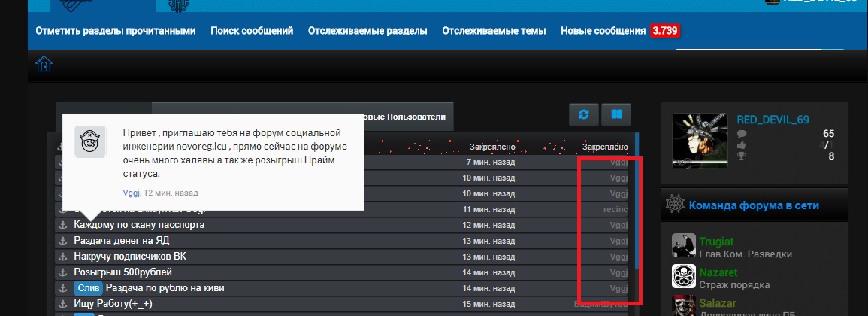Click the 12 мин. назад row timestamp
This screenshot has width=868, height=316.
[x=488, y=226]
